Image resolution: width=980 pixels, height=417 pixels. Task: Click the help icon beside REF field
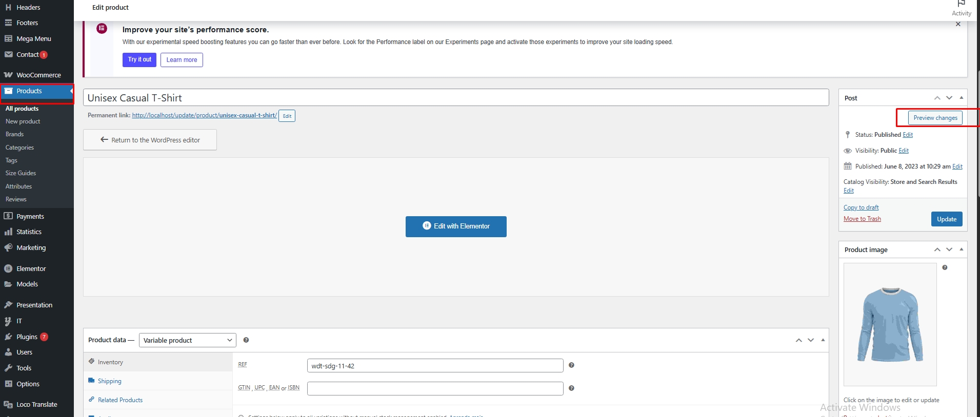pos(571,365)
